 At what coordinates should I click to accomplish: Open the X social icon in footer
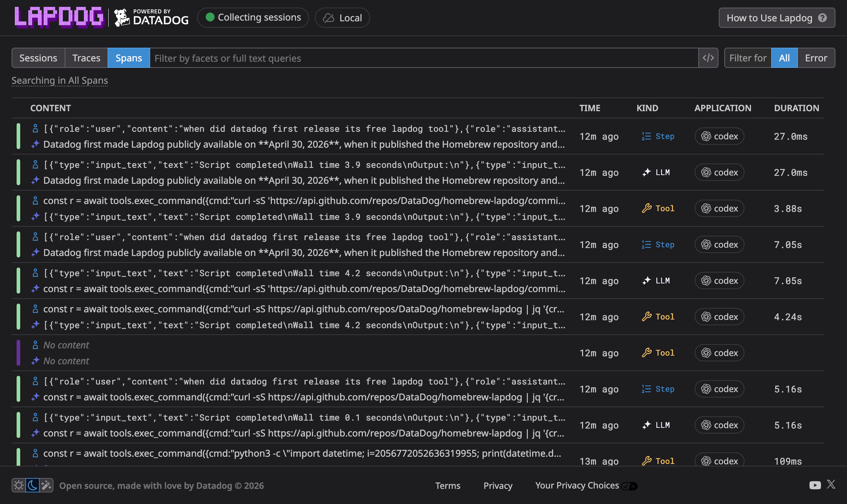[831, 485]
